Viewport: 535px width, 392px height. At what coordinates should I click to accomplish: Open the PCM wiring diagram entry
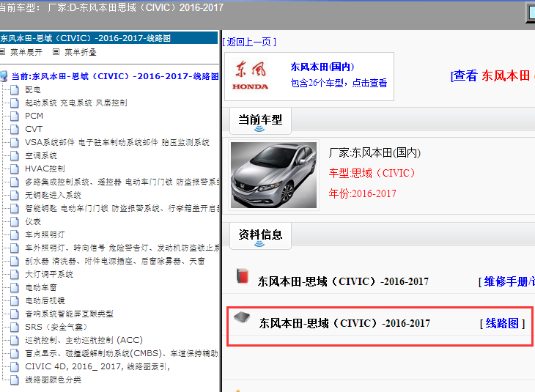coord(34,117)
